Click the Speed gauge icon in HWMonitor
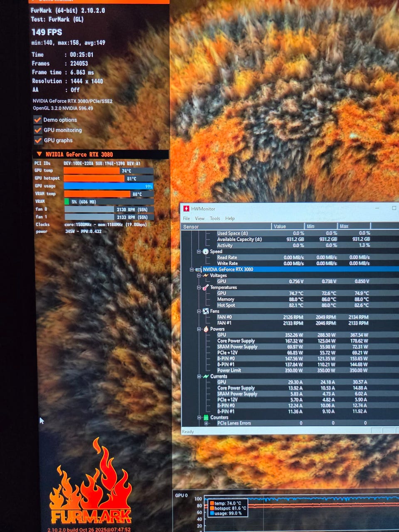The width and height of the screenshot is (399, 532). point(205,251)
